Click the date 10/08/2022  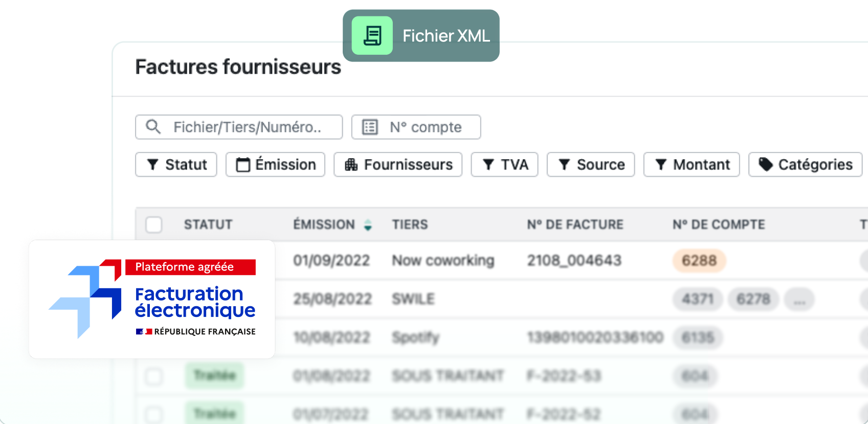coord(331,337)
